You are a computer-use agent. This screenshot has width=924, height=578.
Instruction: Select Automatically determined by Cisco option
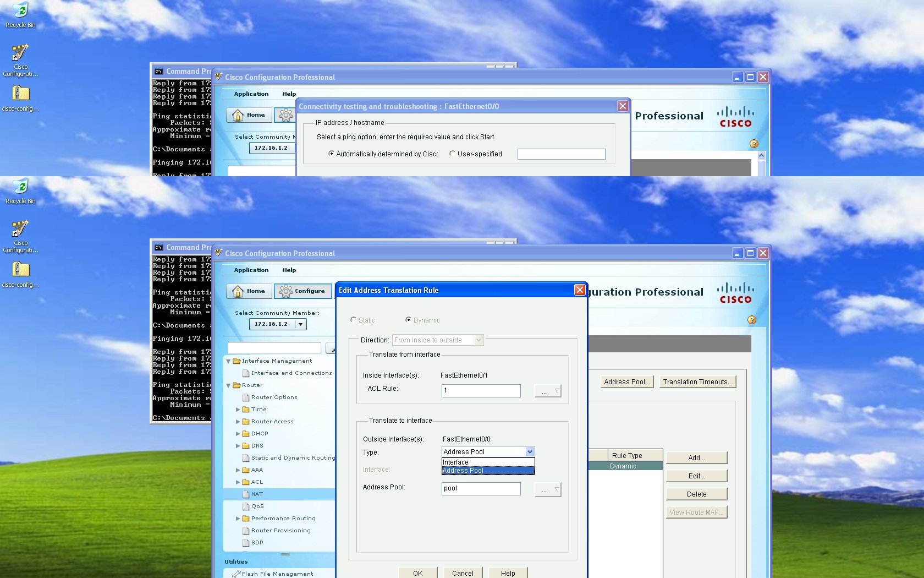pos(331,154)
